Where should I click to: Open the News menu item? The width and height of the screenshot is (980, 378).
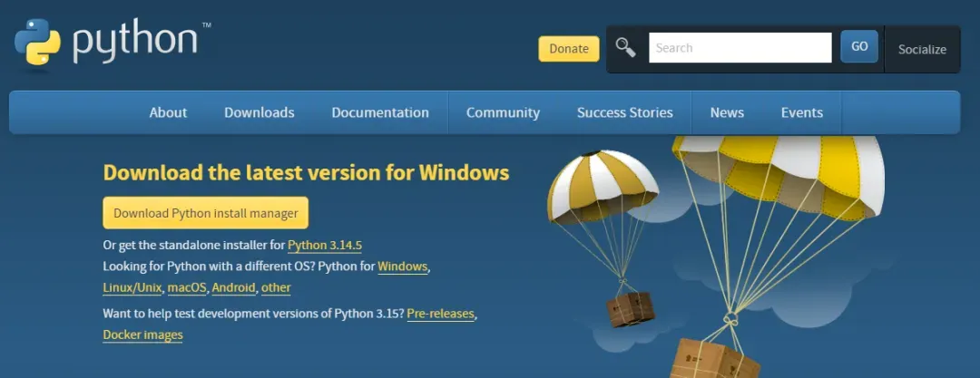727,112
